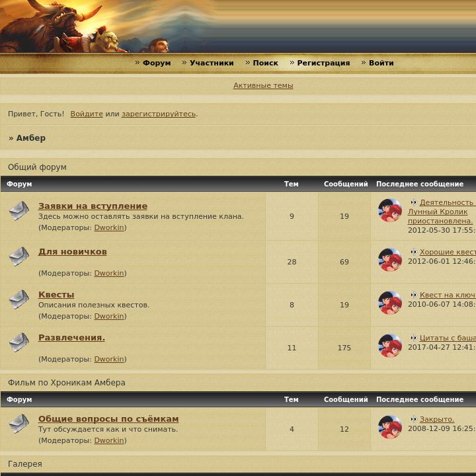Click envelope icon beside Заявки на вступление
476x476 pixels.
coord(19,210)
